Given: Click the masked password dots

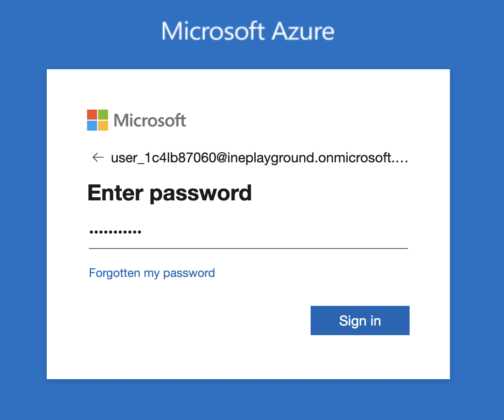Looking at the screenshot, I should [115, 232].
